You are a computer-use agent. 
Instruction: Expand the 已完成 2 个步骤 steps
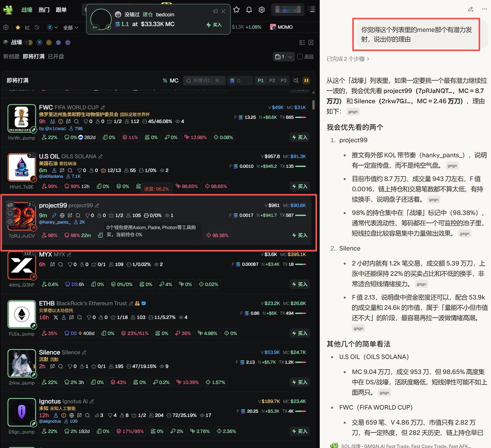tap(348, 59)
